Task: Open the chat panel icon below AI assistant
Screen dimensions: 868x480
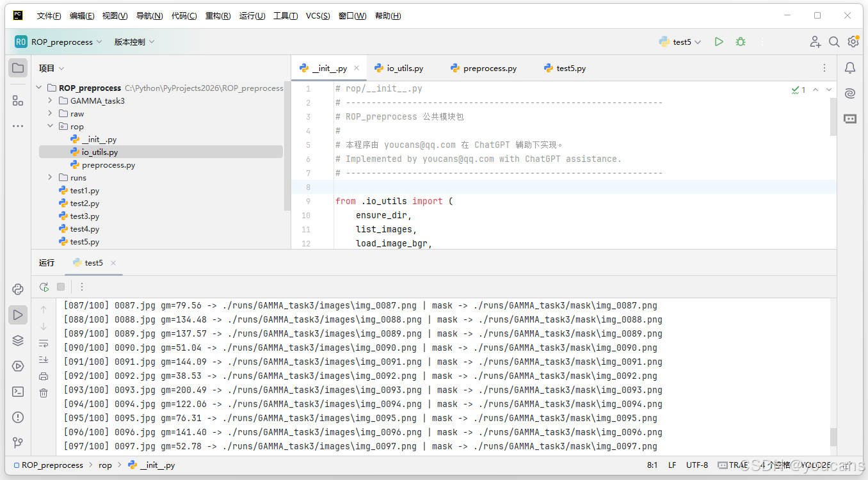Action: pyautogui.click(x=850, y=119)
